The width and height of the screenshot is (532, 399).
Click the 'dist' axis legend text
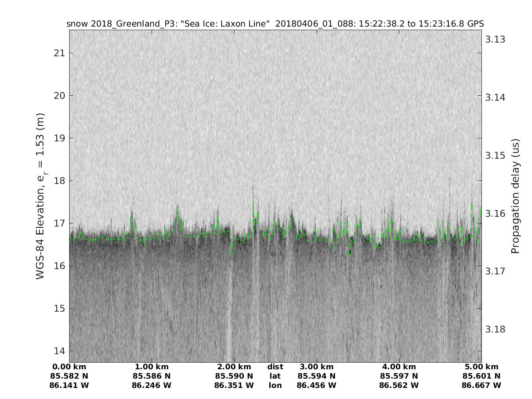click(275, 367)
